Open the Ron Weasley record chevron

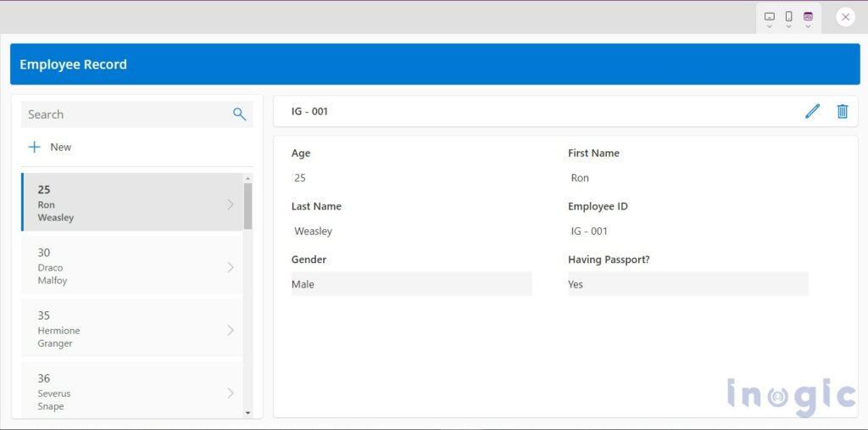click(x=231, y=204)
